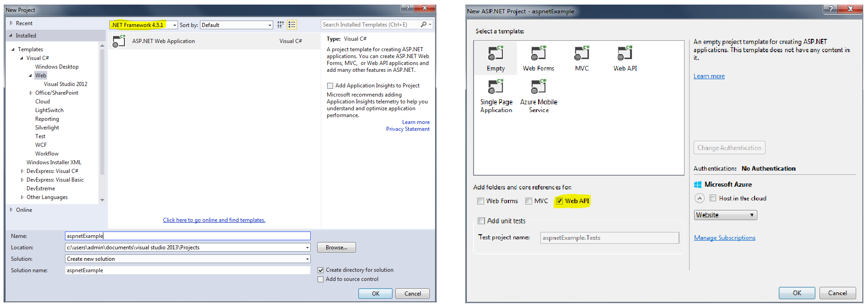Switch templates to small icons view
The width and height of the screenshot is (868, 307).
point(280,25)
